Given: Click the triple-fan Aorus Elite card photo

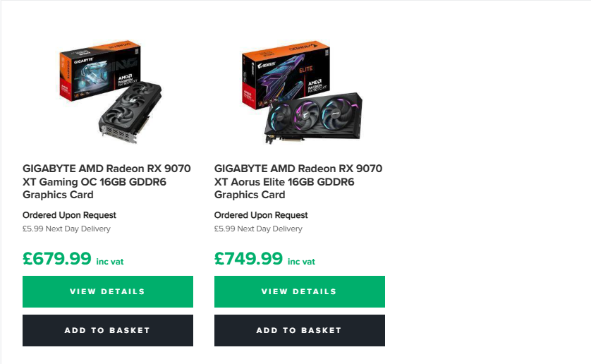Looking at the screenshot, I should [x=314, y=116].
